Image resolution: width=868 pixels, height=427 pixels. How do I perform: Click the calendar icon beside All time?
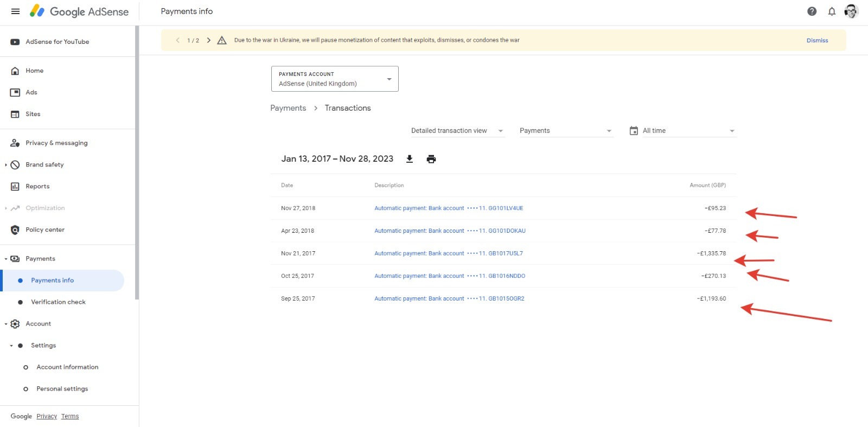coord(634,131)
